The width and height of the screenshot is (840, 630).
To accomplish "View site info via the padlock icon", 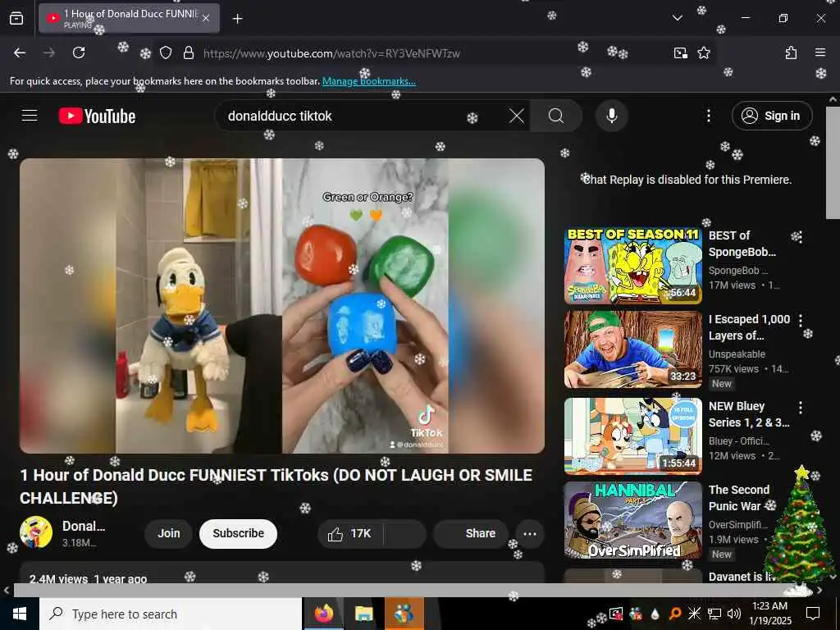I will pyautogui.click(x=189, y=53).
